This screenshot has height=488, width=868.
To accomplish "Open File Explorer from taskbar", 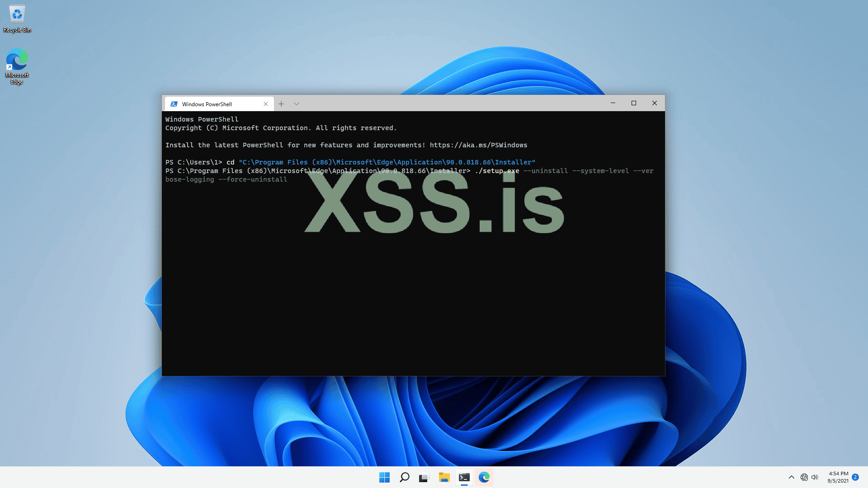I will (444, 477).
